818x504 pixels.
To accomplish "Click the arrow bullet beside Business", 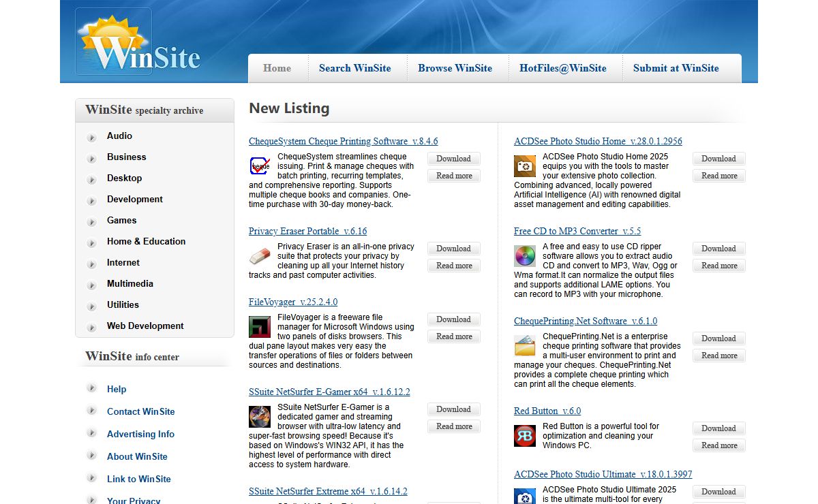I will pos(92,159).
